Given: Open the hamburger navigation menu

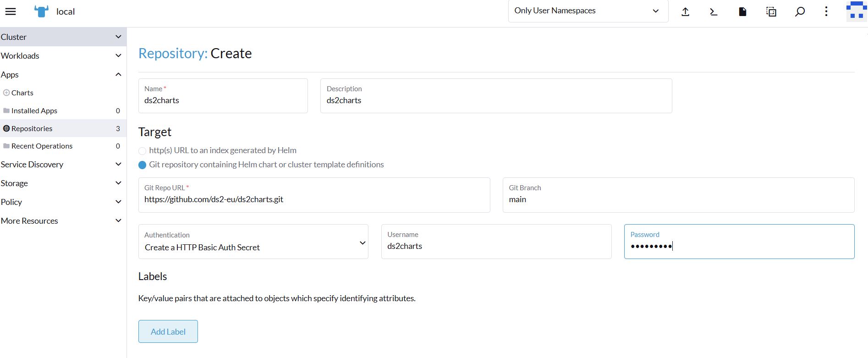Looking at the screenshot, I should click(11, 11).
